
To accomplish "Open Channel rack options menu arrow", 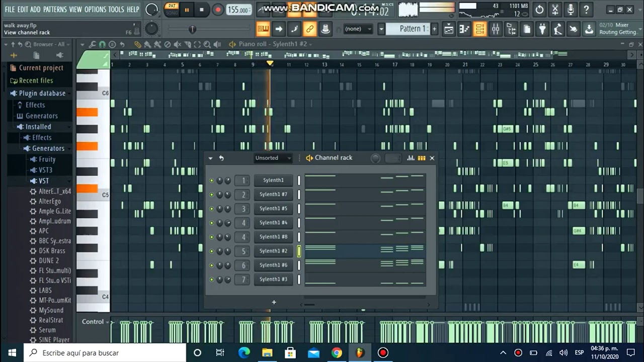I will (210, 158).
